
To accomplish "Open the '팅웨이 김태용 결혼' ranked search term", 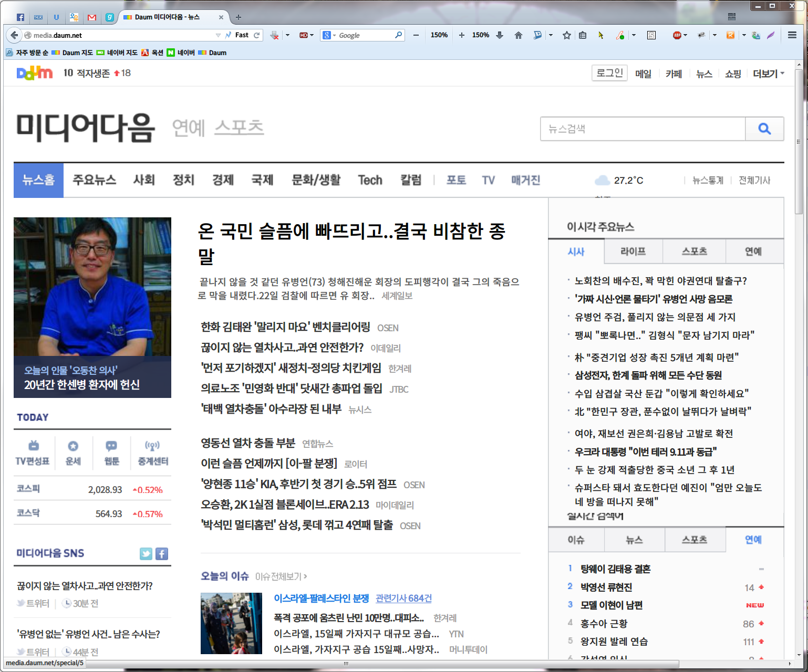I will tap(615, 569).
